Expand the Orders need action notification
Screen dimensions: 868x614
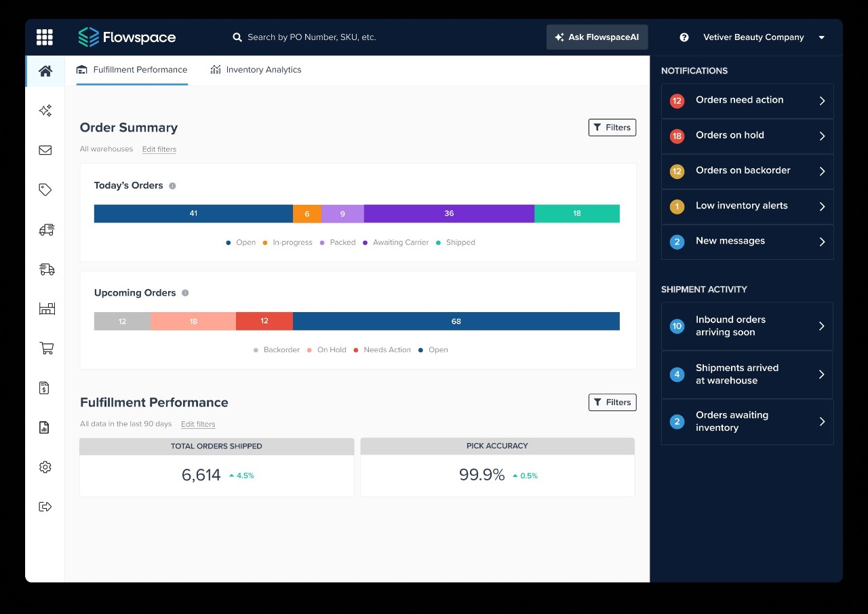[747, 100]
